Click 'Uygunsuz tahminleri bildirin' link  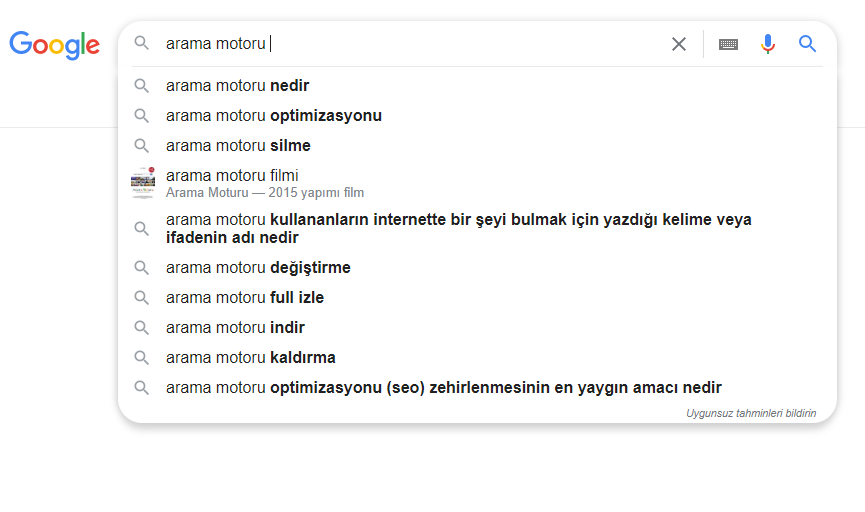[x=751, y=413]
